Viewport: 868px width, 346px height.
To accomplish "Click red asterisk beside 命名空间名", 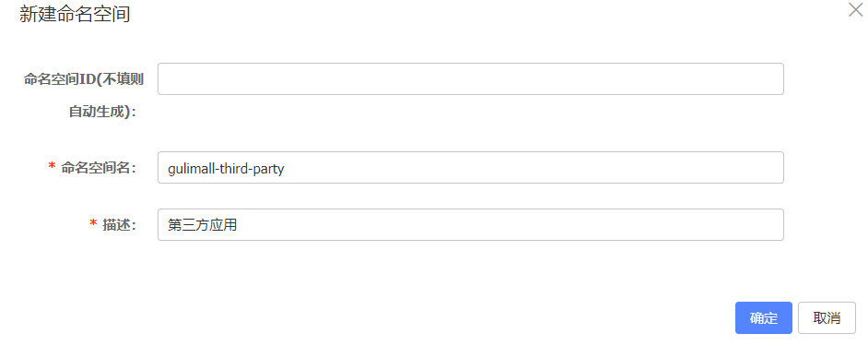I will [52, 166].
